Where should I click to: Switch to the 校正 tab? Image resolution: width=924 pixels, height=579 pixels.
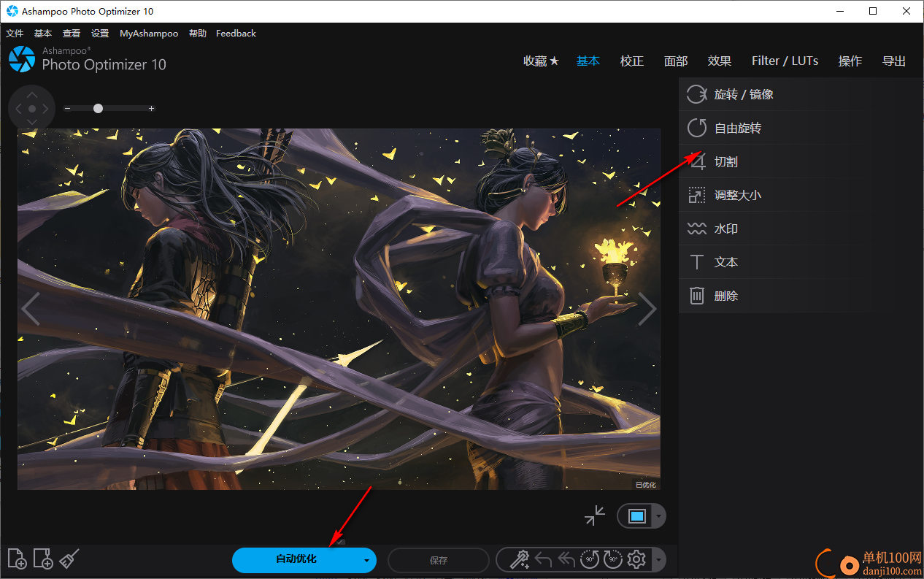(x=632, y=61)
